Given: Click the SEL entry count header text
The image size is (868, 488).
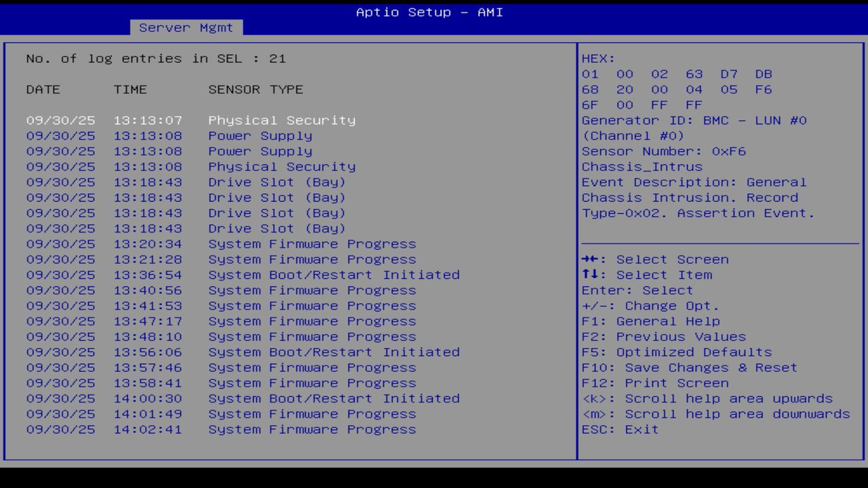Looking at the screenshot, I should tap(156, 58).
